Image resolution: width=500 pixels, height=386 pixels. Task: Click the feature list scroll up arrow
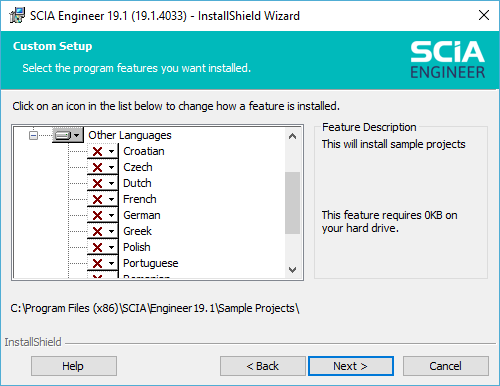click(293, 136)
